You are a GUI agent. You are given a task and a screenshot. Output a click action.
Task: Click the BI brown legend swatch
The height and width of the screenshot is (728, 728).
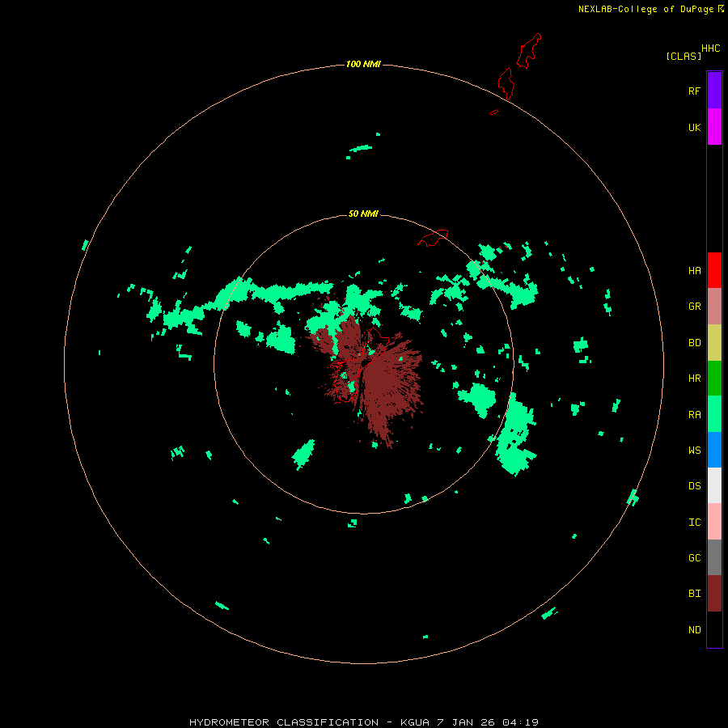point(714,594)
